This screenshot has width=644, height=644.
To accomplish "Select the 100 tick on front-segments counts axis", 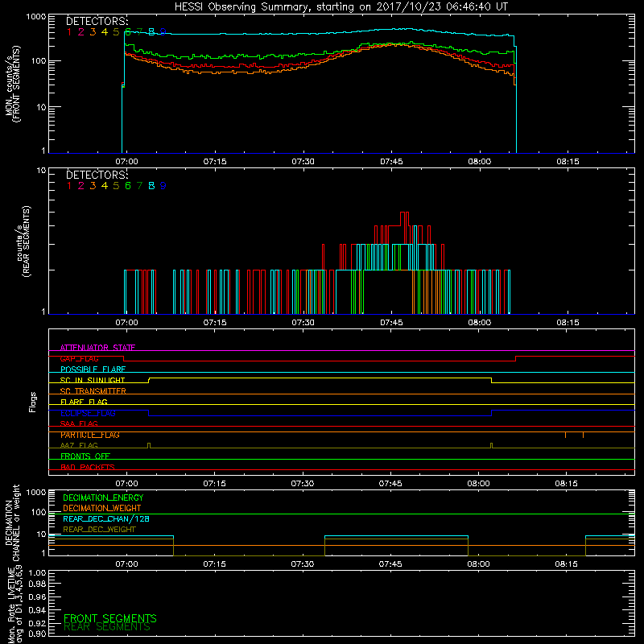I will point(39,61).
